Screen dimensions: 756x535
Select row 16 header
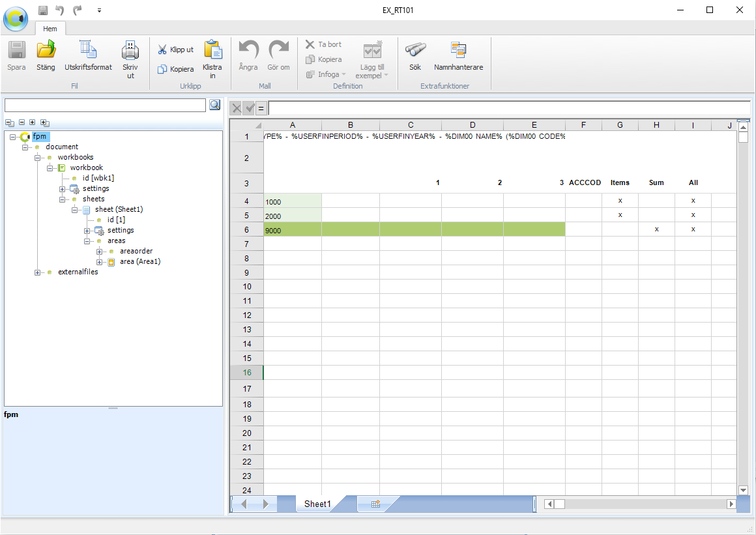pyautogui.click(x=247, y=373)
